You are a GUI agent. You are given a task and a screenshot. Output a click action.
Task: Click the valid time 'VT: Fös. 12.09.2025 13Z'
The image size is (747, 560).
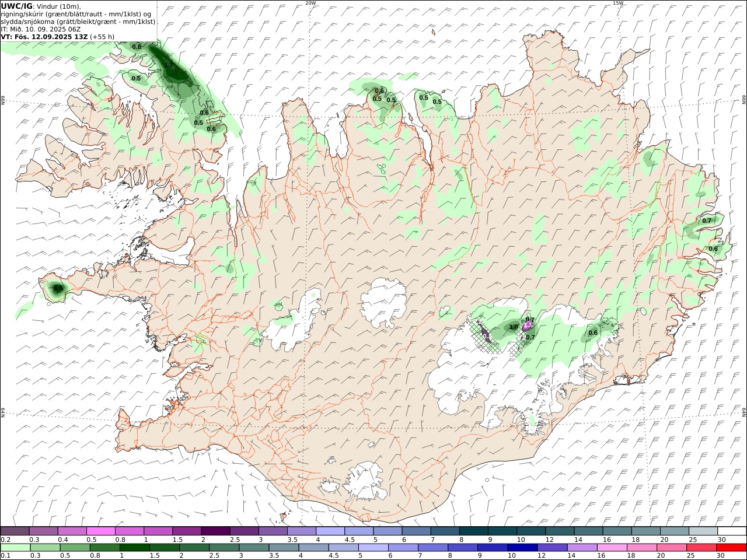[x=44, y=36]
